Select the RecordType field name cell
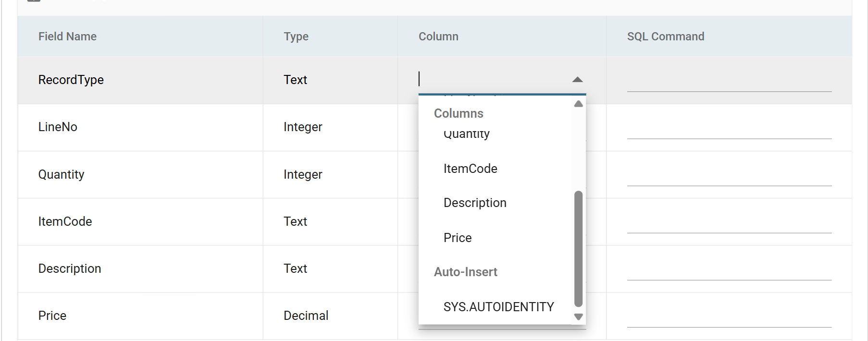868x341 pixels. [x=140, y=80]
